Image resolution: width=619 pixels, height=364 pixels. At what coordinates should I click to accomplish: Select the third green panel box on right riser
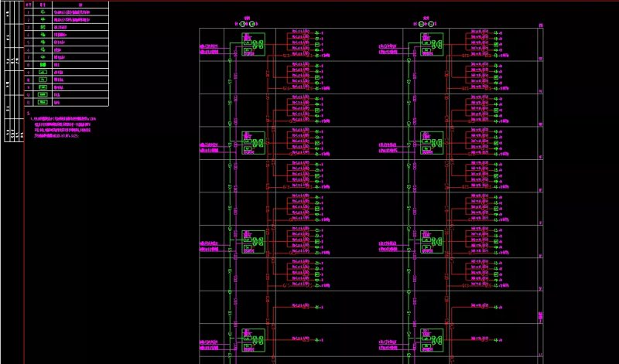pyautogui.click(x=431, y=241)
